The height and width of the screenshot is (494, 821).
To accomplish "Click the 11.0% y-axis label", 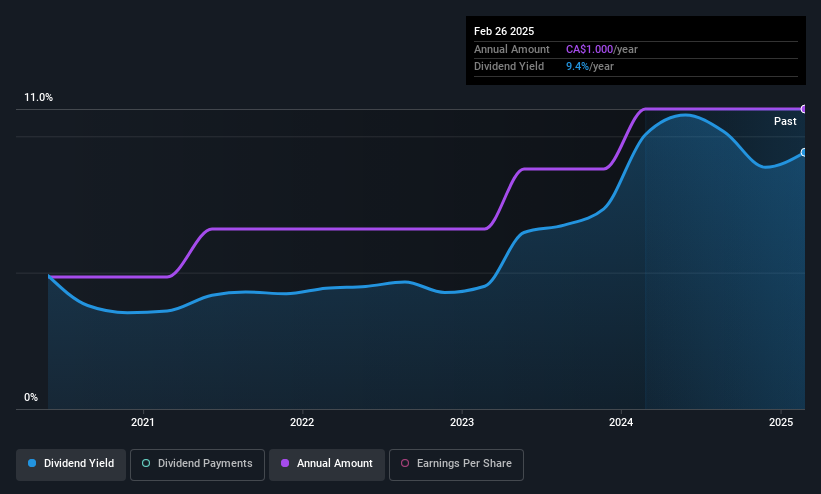I will point(38,97).
